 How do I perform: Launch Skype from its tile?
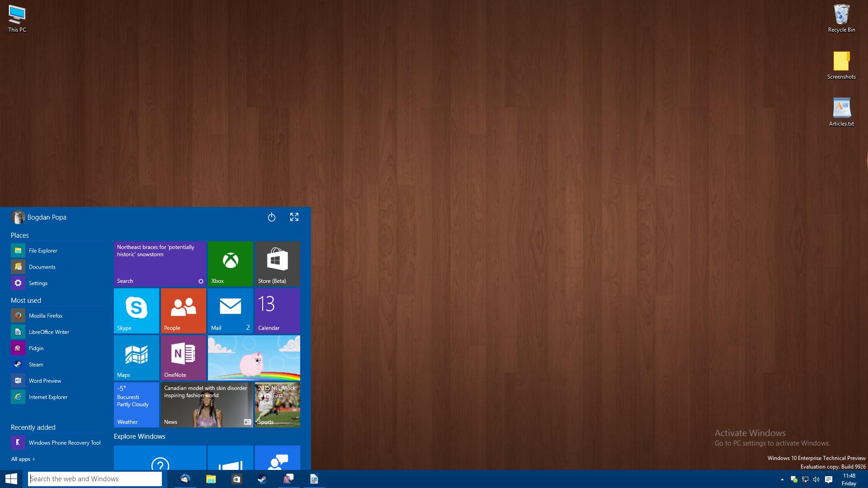point(136,310)
